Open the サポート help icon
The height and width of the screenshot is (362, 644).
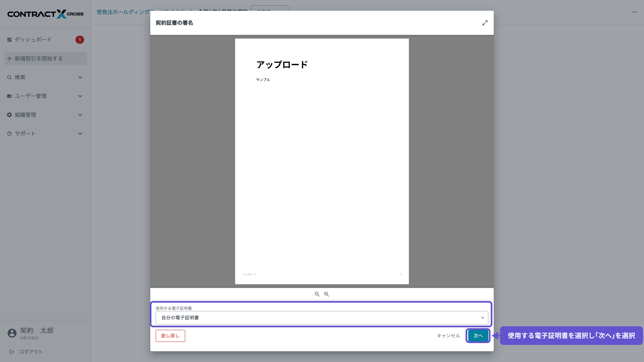pyautogui.click(x=9, y=133)
